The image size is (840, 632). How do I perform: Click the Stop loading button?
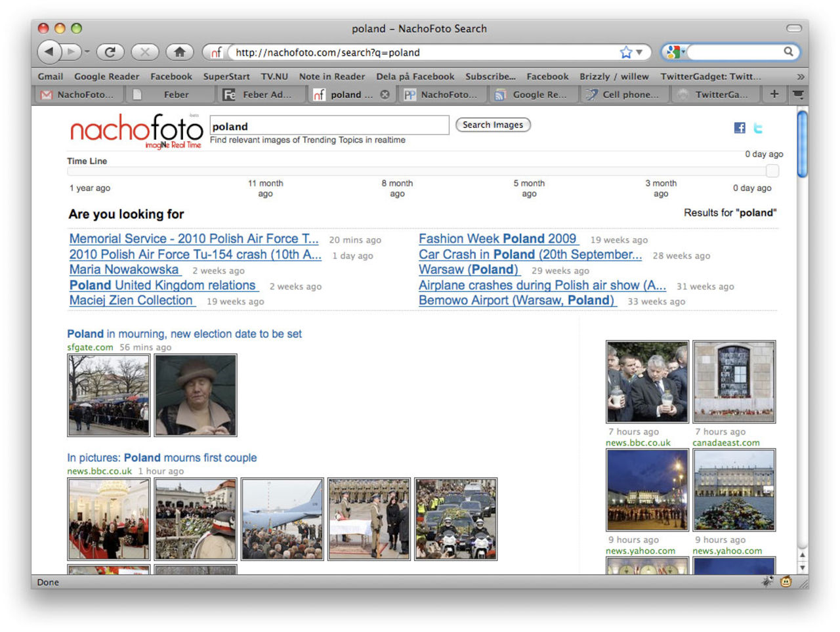(x=145, y=52)
